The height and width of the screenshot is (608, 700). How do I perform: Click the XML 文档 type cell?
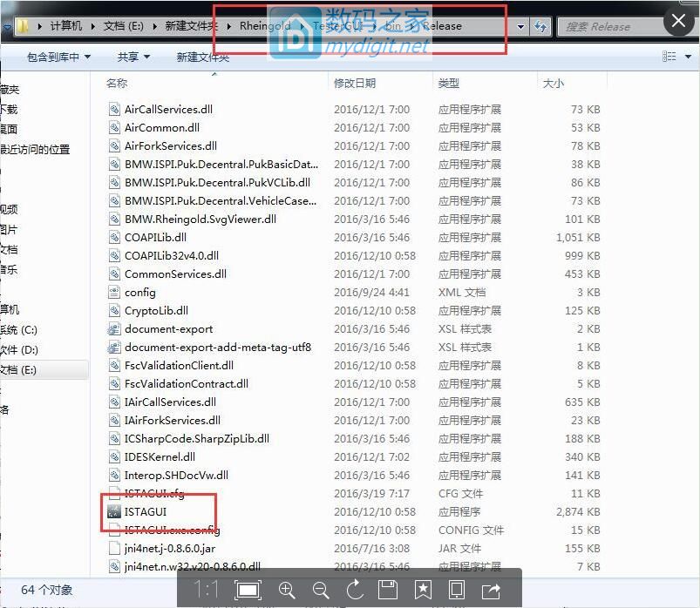pyautogui.click(x=462, y=292)
